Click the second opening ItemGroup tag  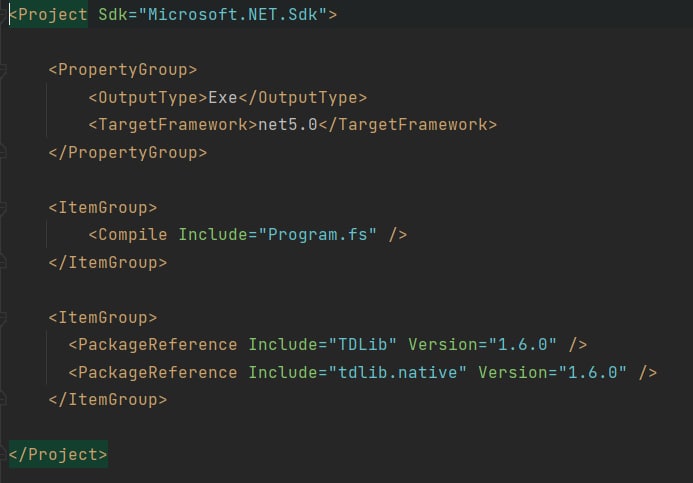[103, 317]
